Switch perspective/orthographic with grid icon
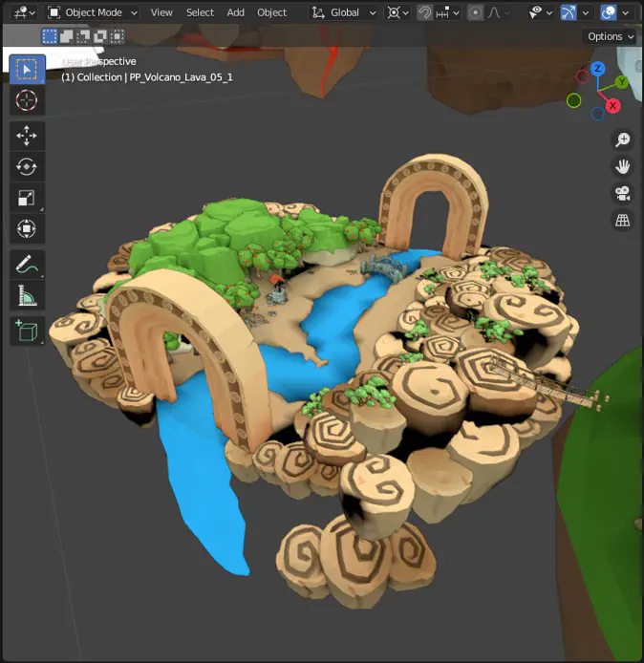Viewport: 644px width, 663px height. pos(622,221)
